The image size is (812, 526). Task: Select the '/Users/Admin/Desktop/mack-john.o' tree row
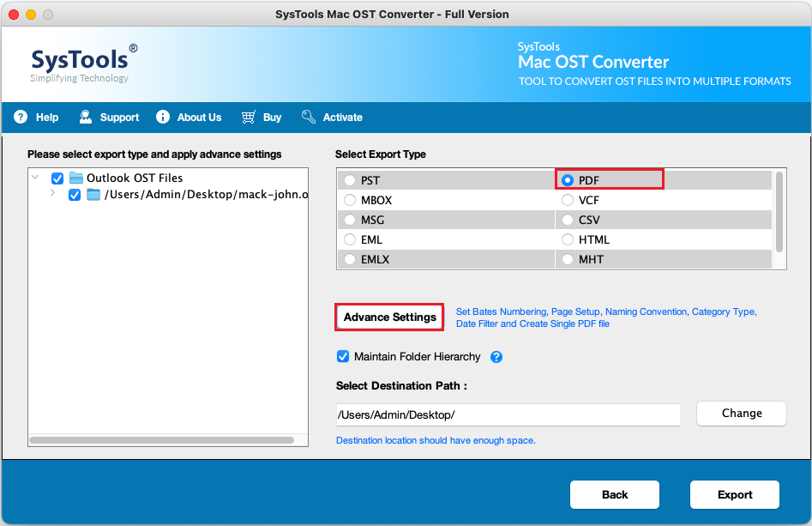click(206, 194)
